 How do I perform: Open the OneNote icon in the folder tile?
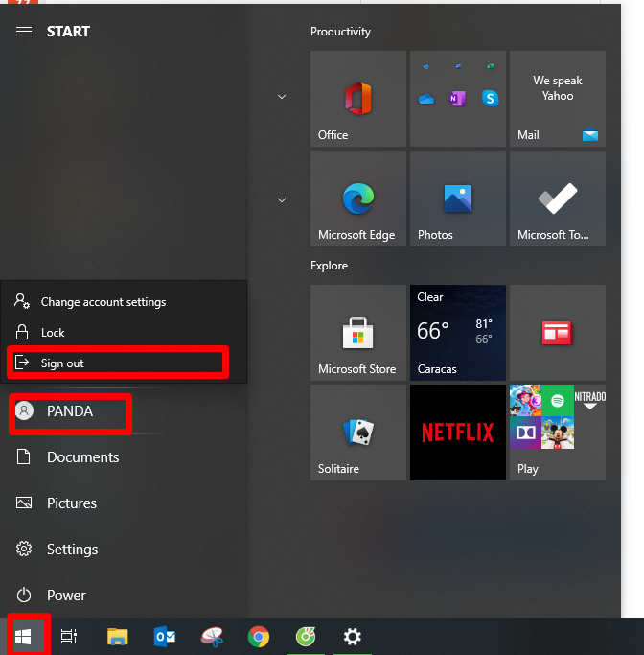point(457,99)
